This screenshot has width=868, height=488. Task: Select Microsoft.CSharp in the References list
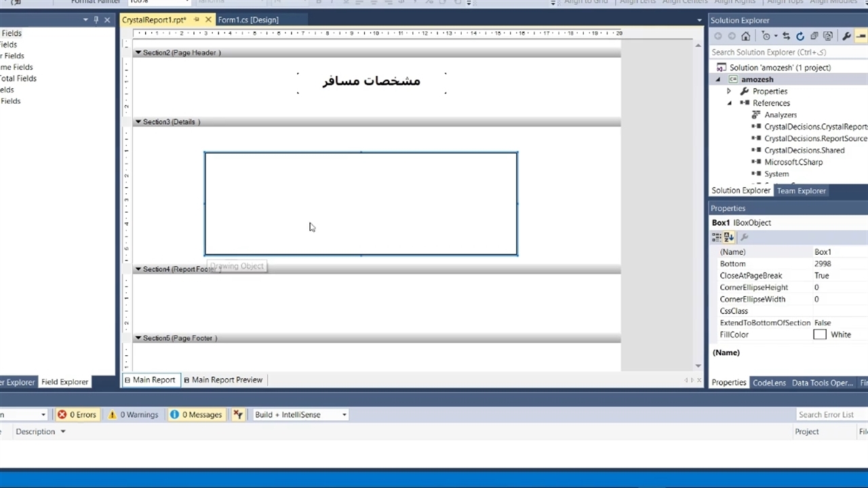[x=793, y=162]
